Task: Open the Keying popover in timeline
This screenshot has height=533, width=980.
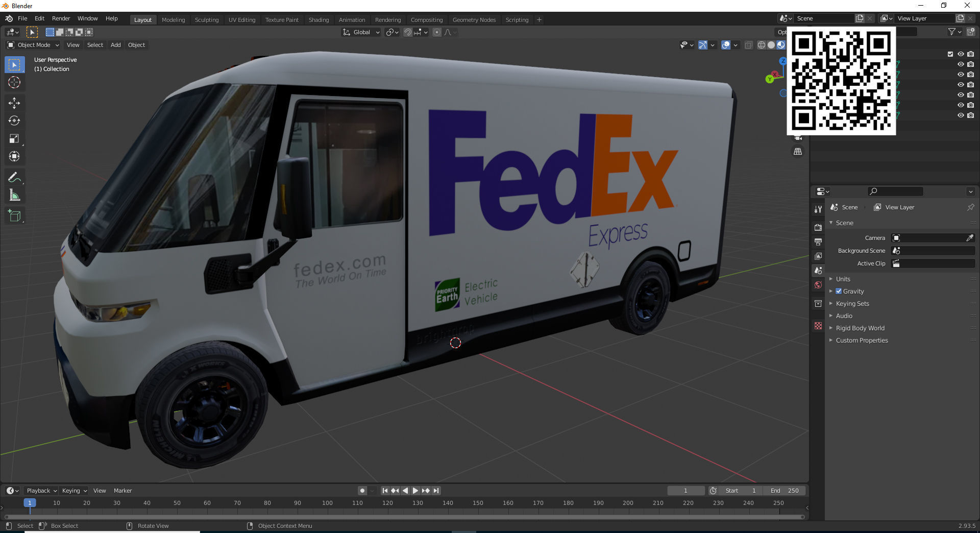Action: (x=73, y=491)
